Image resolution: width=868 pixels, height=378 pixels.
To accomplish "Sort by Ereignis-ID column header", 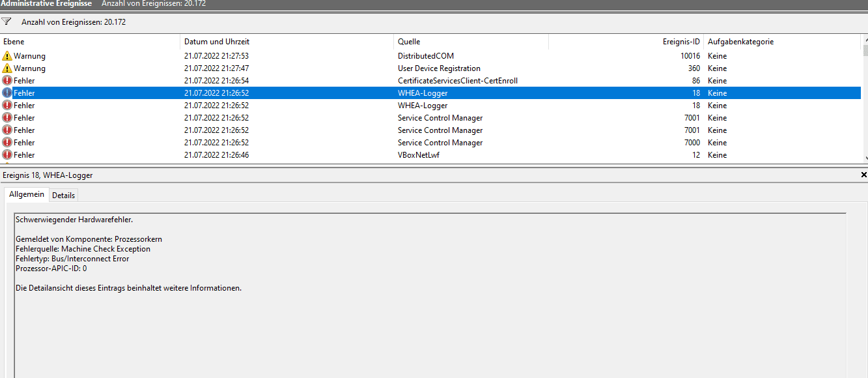I will (x=626, y=42).
